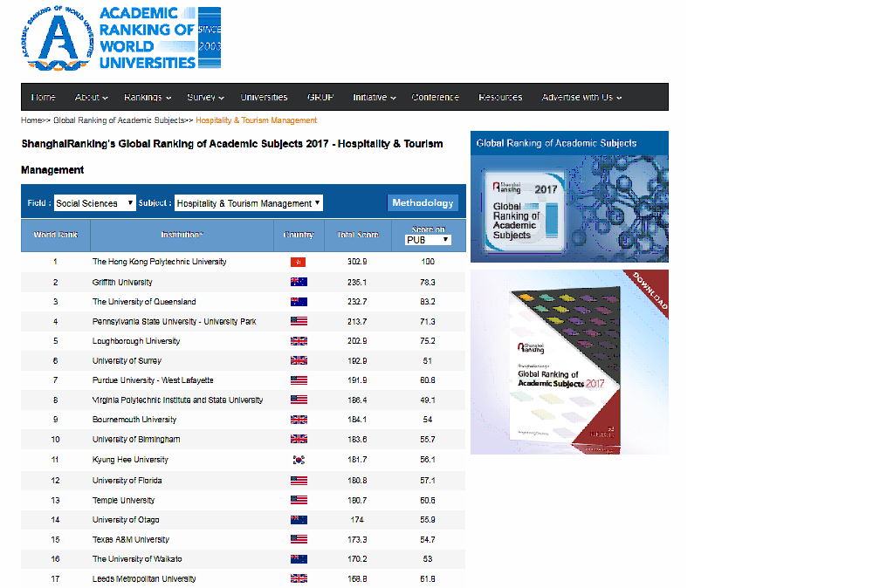Click University of Surrey's UK flag
Screen dimensions: 880x588
tap(299, 361)
